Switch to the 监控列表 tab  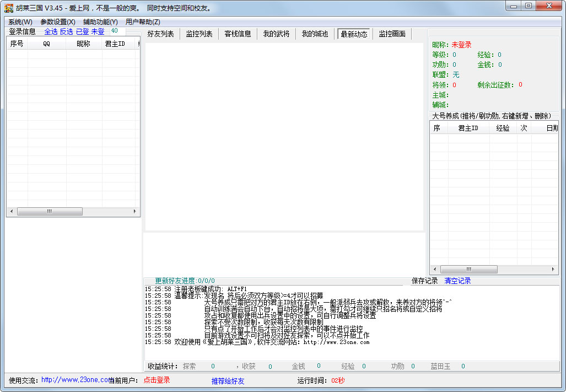tap(200, 34)
